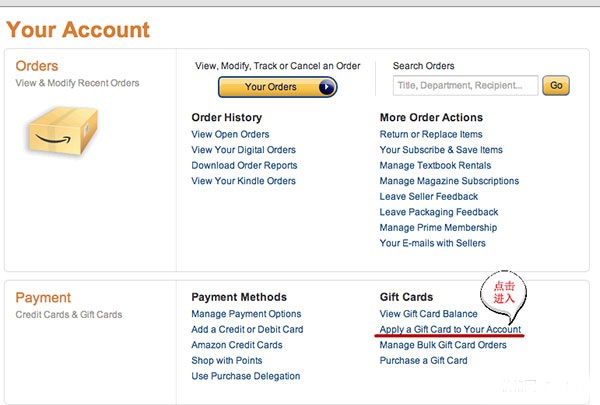Screen dimensions: 600x405
Task: Open Apply a Gift Card to Your Account
Action: tap(450, 330)
